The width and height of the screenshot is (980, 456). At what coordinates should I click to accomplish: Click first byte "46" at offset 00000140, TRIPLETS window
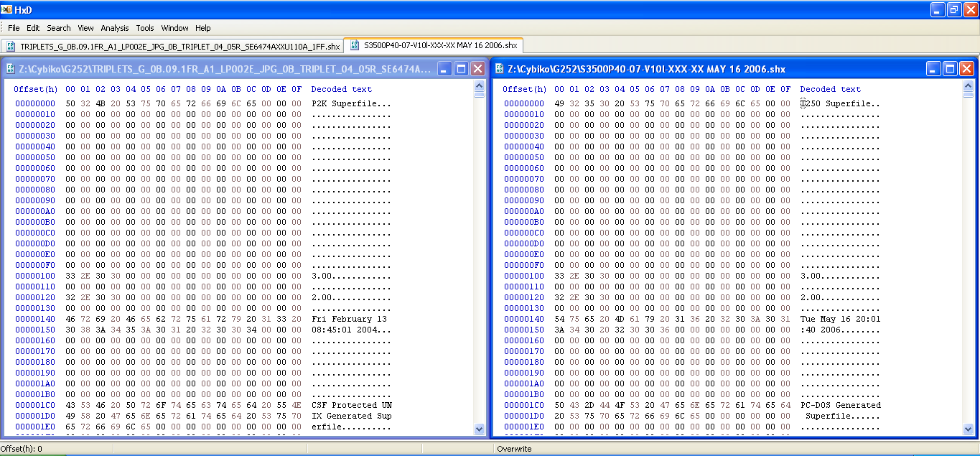[70, 319]
